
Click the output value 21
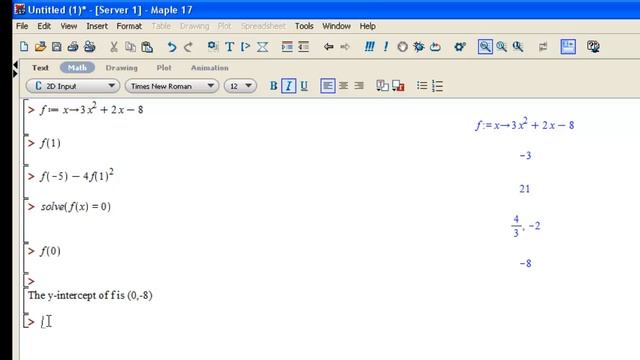[x=524, y=189]
